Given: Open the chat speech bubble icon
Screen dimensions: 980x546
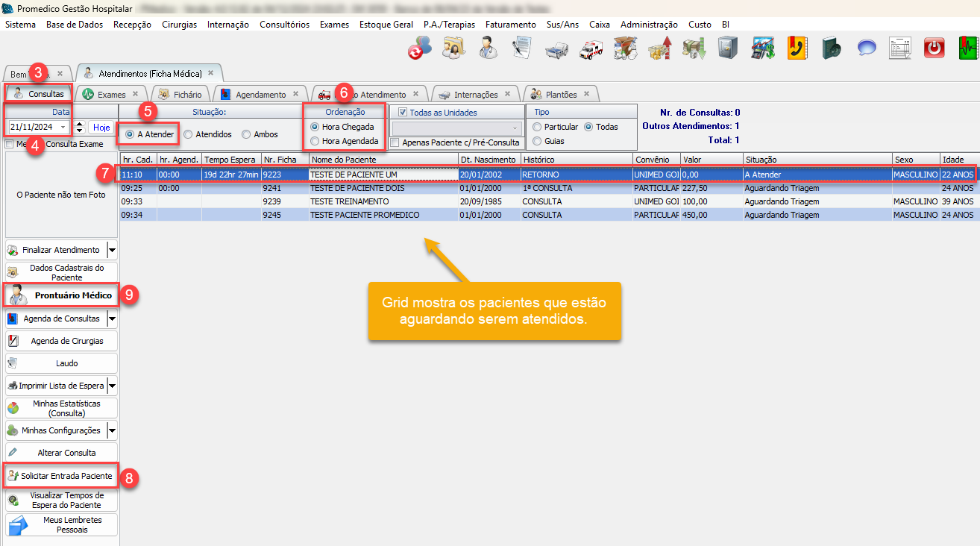Looking at the screenshot, I should coord(866,48).
